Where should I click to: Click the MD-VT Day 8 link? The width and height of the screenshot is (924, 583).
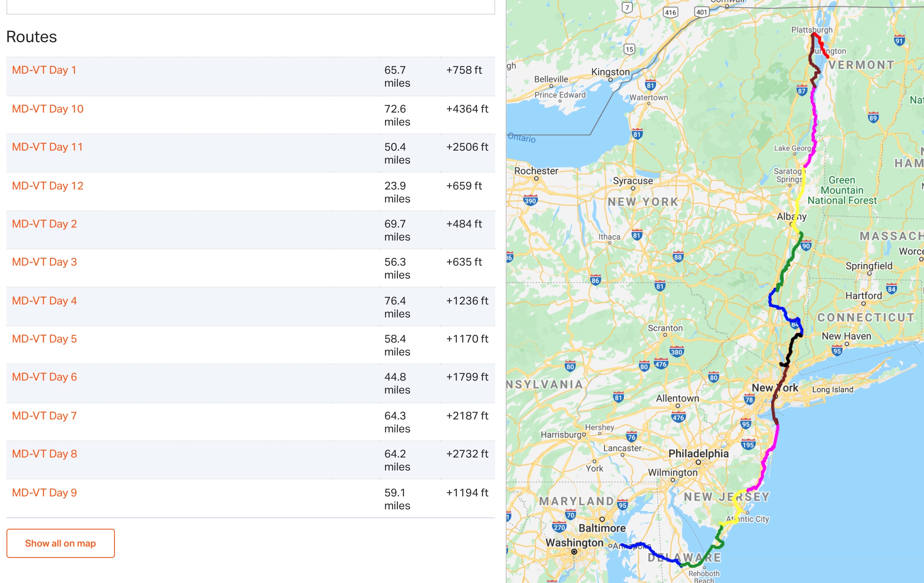coord(45,454)
